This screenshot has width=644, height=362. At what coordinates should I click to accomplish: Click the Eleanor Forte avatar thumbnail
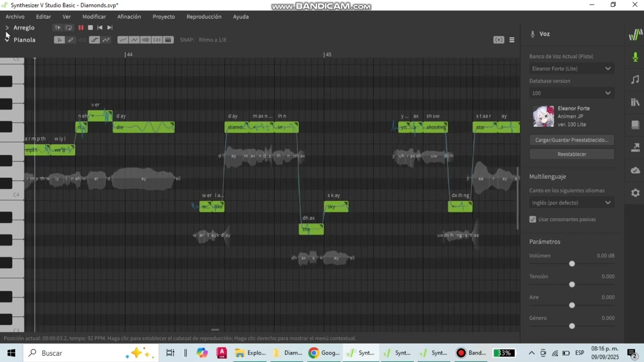543,116
